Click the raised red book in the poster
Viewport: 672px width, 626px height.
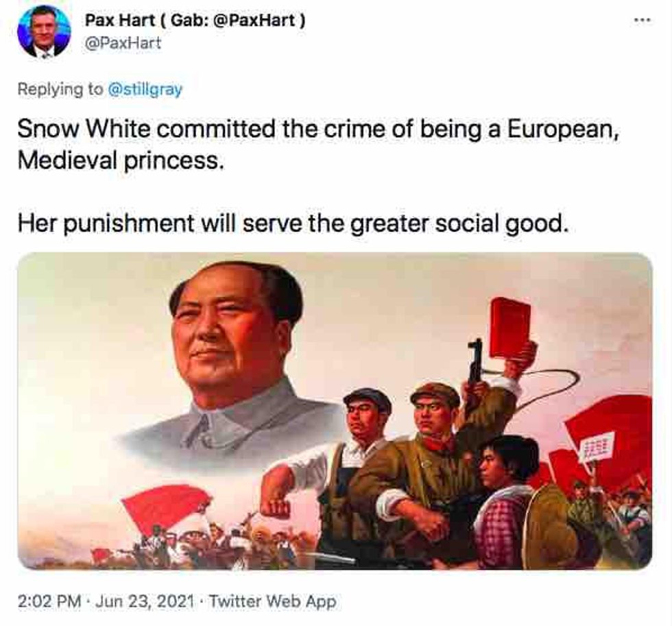[509, 328]
